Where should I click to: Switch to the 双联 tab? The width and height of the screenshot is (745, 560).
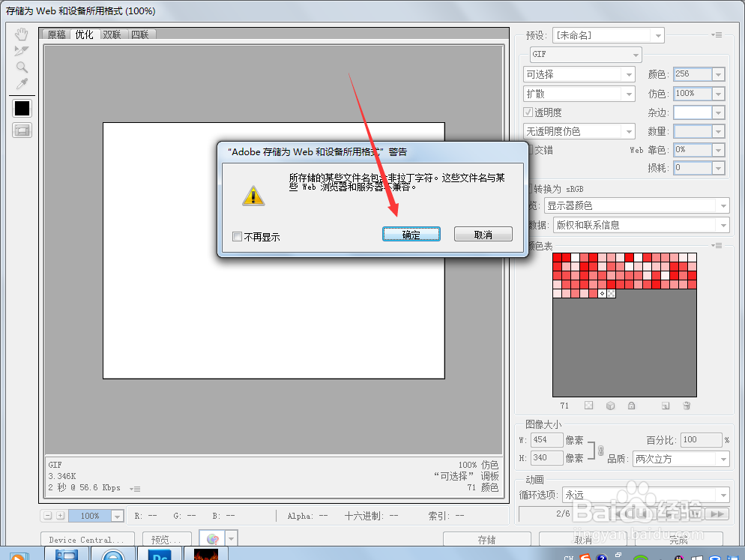click(x=112, y=34)
